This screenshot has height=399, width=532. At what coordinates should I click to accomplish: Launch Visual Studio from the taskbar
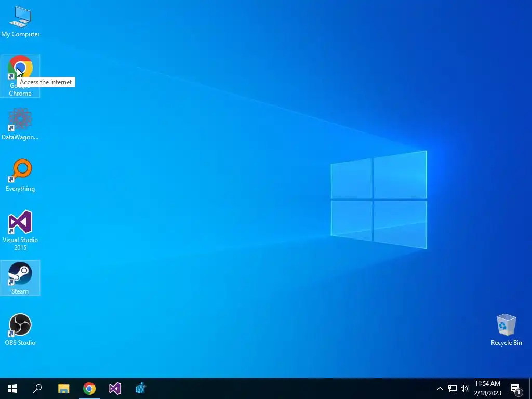tap(115, 389)
